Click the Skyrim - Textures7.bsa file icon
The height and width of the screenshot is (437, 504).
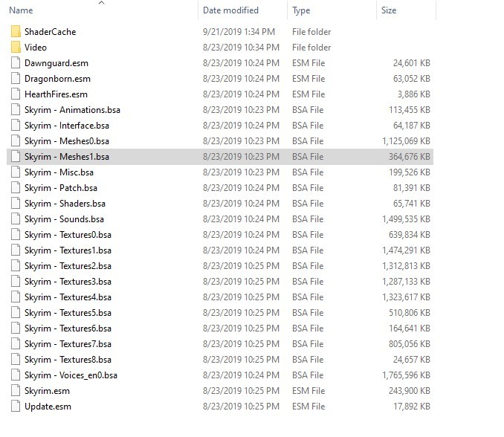[x=16, y=344]
